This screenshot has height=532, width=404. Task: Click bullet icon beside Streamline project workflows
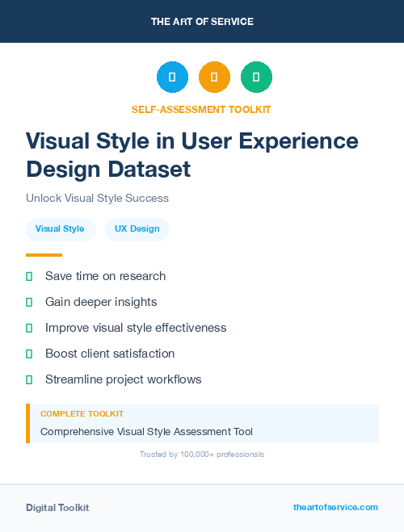tap(29, 379)
